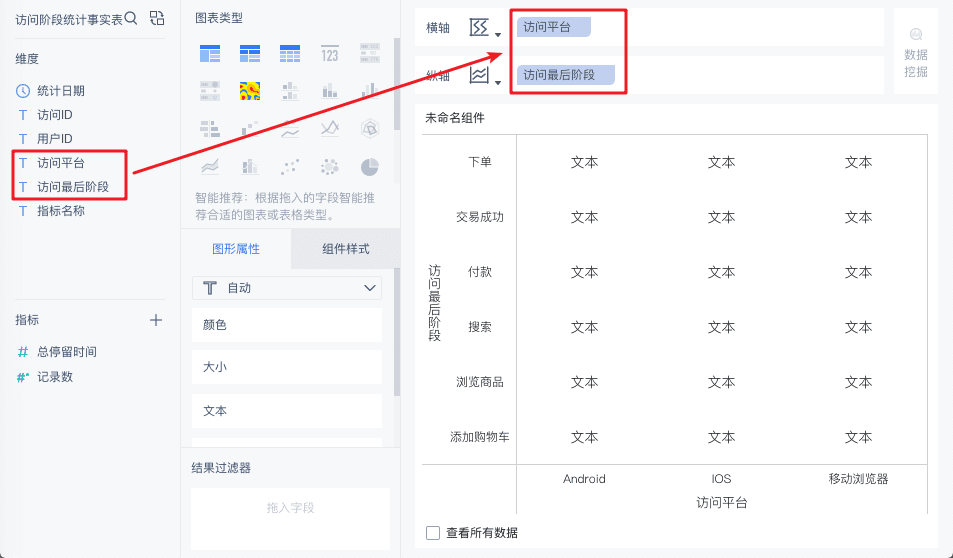Click the chart type panel scrollbar
The height and width of the screenshot is (558, 953).
click(397, 84)
